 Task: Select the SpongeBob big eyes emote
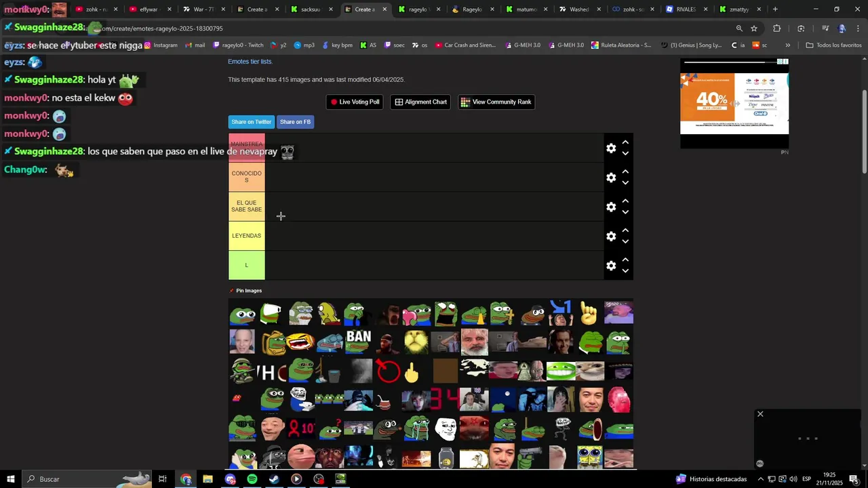pyautogui.click(x=590, y=457)
